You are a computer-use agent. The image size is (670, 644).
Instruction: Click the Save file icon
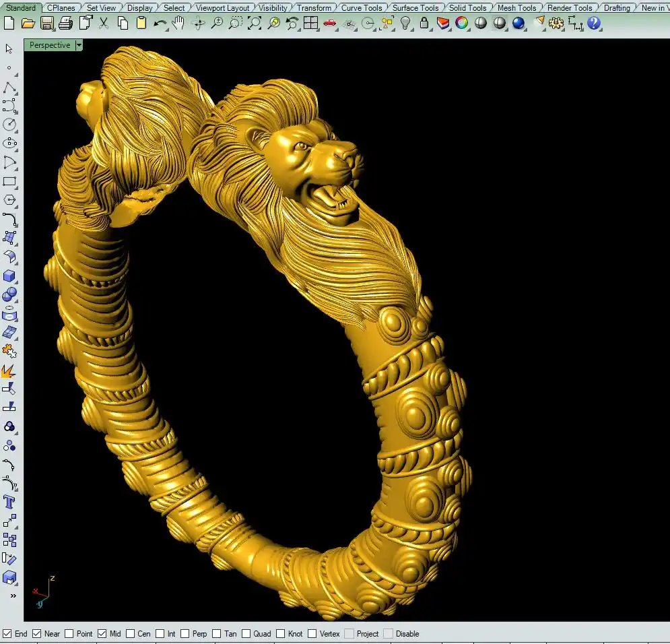tap(46, 24)
